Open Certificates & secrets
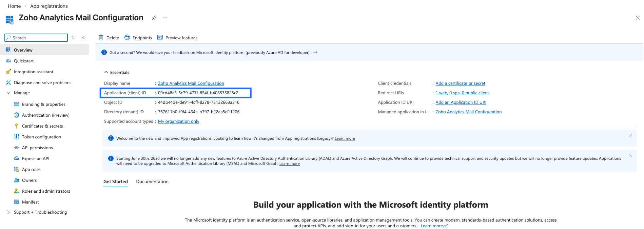This screenshot has width=644, height=229. coord(42,126)
